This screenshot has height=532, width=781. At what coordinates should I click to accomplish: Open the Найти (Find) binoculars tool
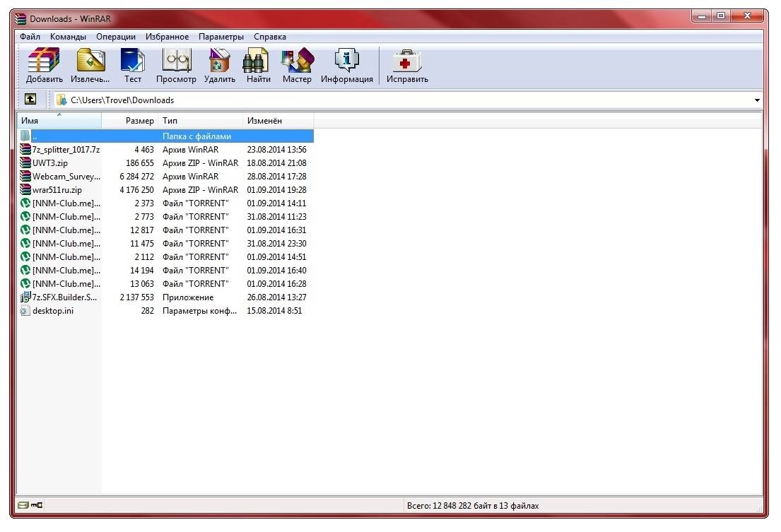(258, 65)
